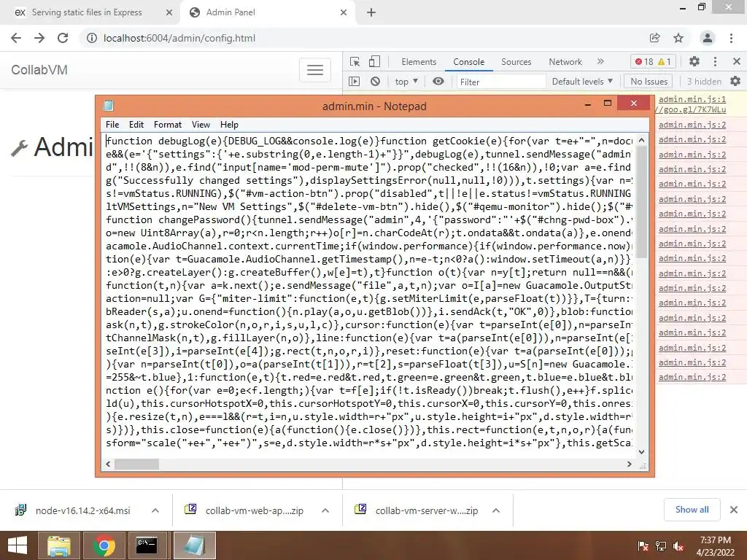Expand options for collab-vm-server-w....zip download
Image resolution: width=747 pixels, height=560 pixels.
click(x=496, y=510)
